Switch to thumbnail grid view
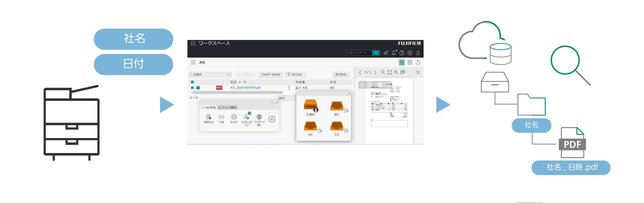644x203 pixels. tap(410, 62)
